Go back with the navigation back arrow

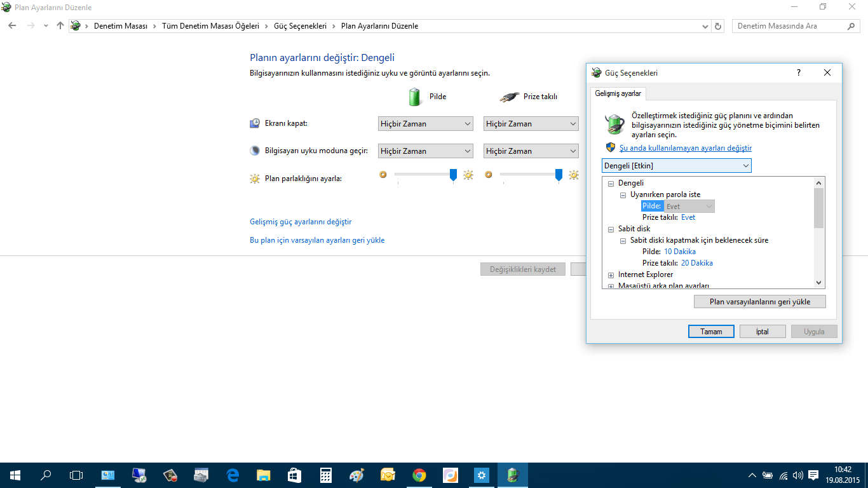(12, 26)
